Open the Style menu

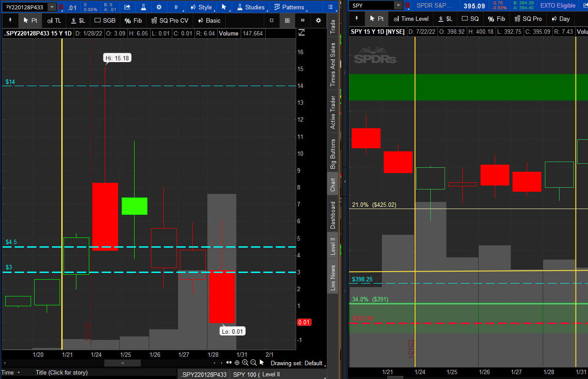click(x=201, y=7)
